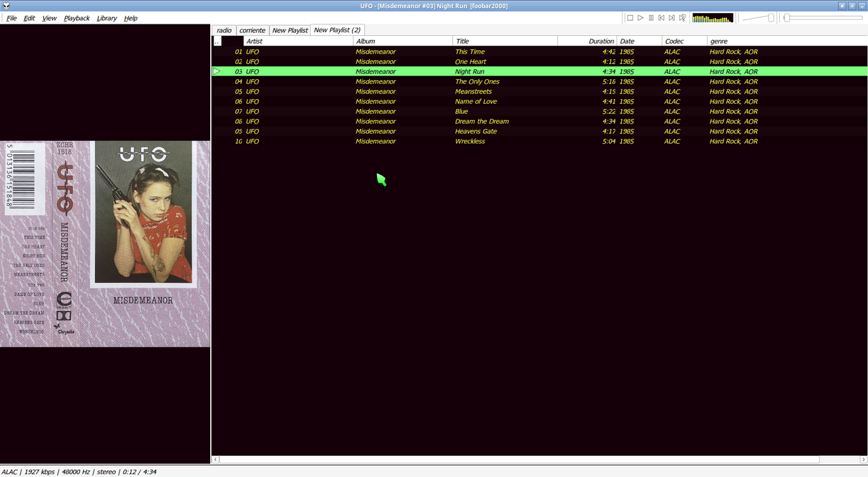Click the Play button in toolbar
The height and width of the screenshot is (477, 868).
640,18
